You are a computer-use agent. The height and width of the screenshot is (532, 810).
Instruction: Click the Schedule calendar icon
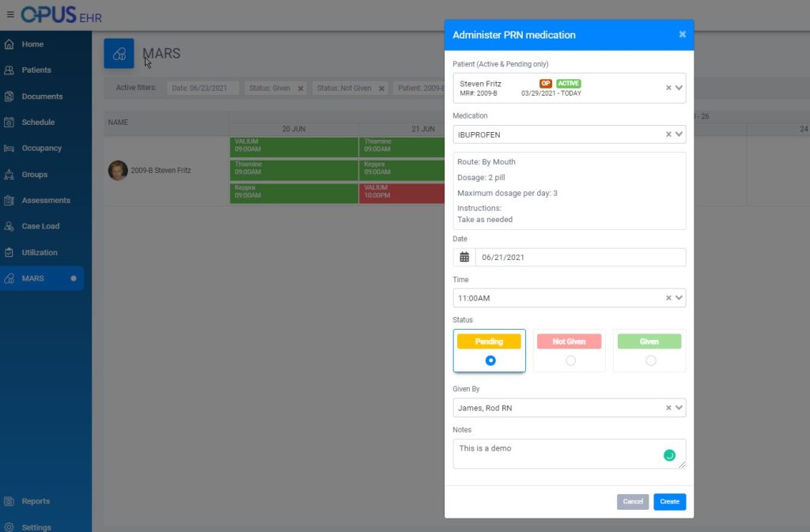[x=9, y=123]
